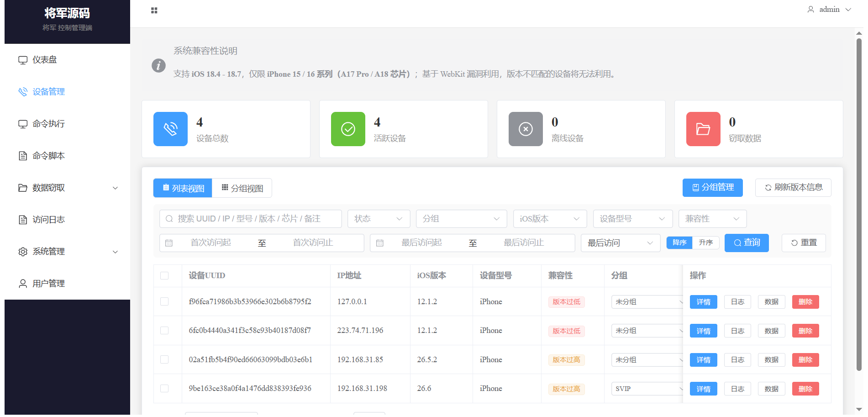Image resolution: width=868 pixels, height=417 pixels.
Task: Open 日志 for device 192.168.31.85
Action: (x=737, y=360)
